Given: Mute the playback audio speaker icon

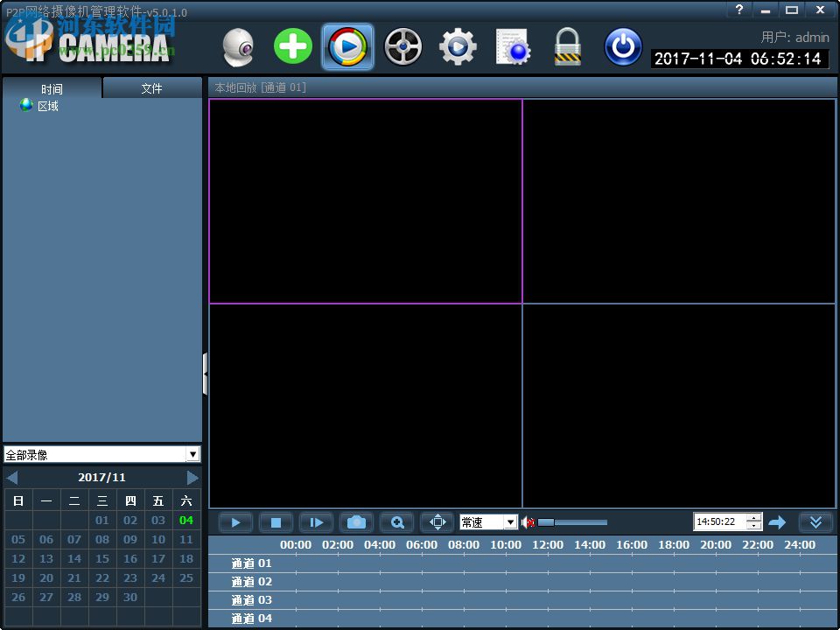Looking at the screenshot, I should pos(528,522).
